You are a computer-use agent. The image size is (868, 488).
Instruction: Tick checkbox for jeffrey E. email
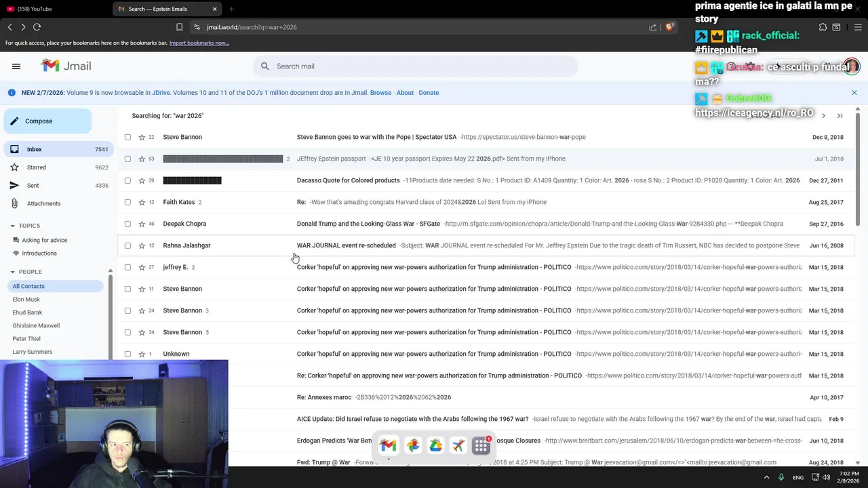[127, 267]
